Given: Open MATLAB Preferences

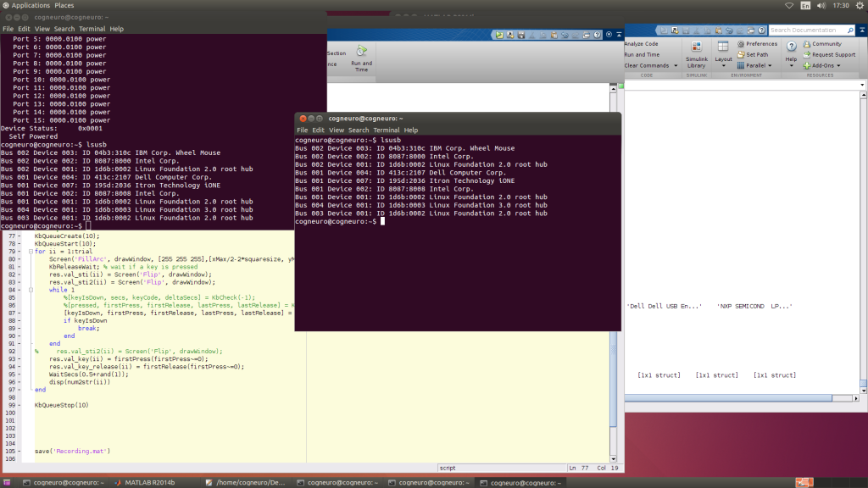Looking at the screenshot, I should click(757, 44).
